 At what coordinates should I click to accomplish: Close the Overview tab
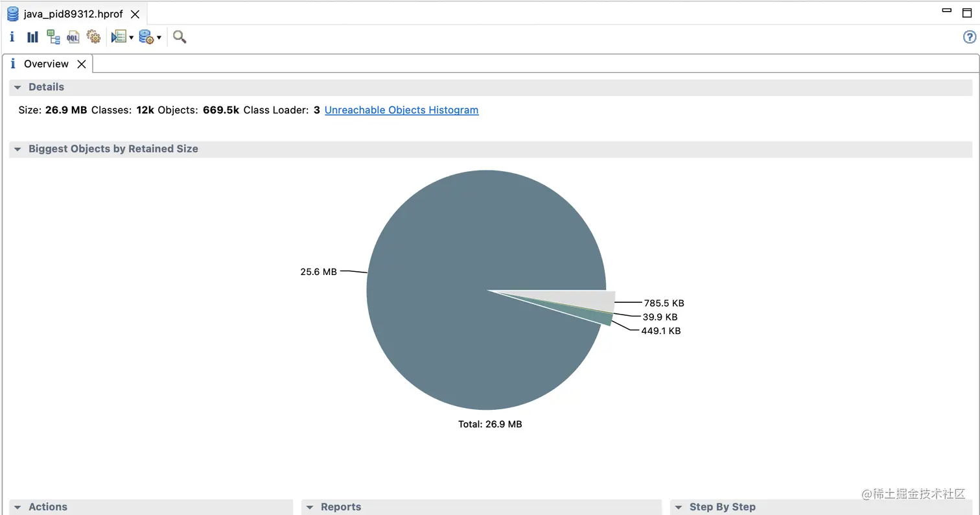(82, 64)
